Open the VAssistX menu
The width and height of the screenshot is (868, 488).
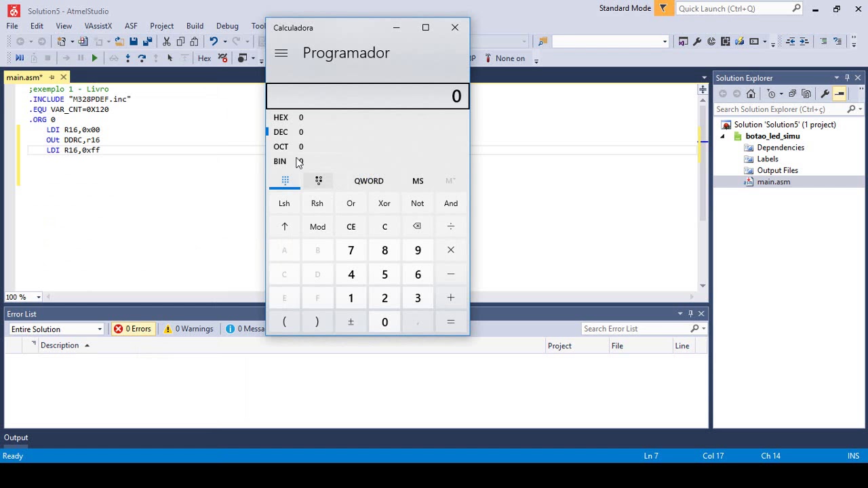pyautogui.click(x=98, y=26)
